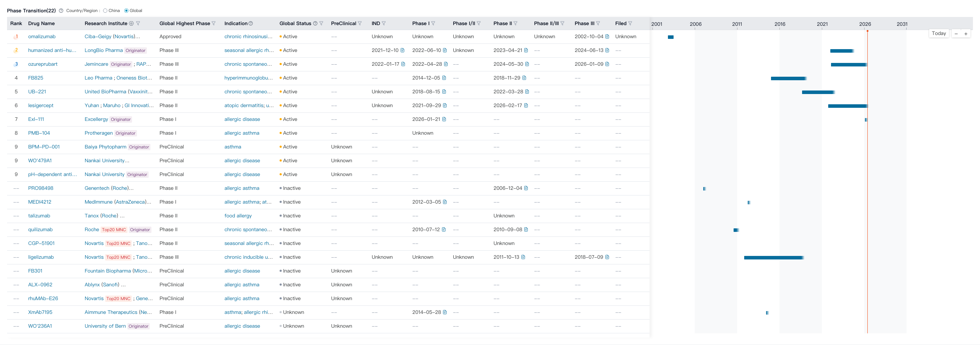
Task: Open the omalizumab drug link
Action: click(x=42, y=36)
